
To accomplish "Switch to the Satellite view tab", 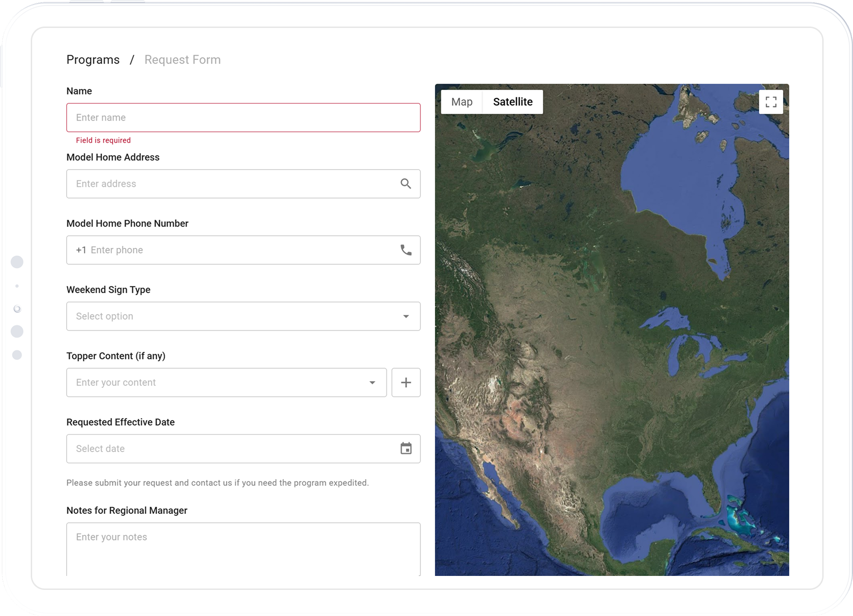I will [x=512, y=102].
